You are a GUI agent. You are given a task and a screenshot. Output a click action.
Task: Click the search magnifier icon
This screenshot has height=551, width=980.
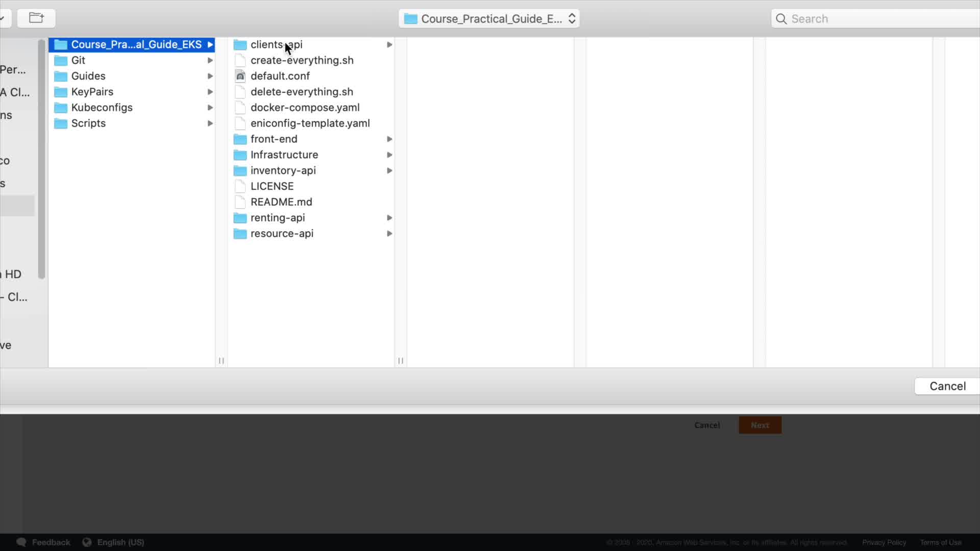pos(781,19)
